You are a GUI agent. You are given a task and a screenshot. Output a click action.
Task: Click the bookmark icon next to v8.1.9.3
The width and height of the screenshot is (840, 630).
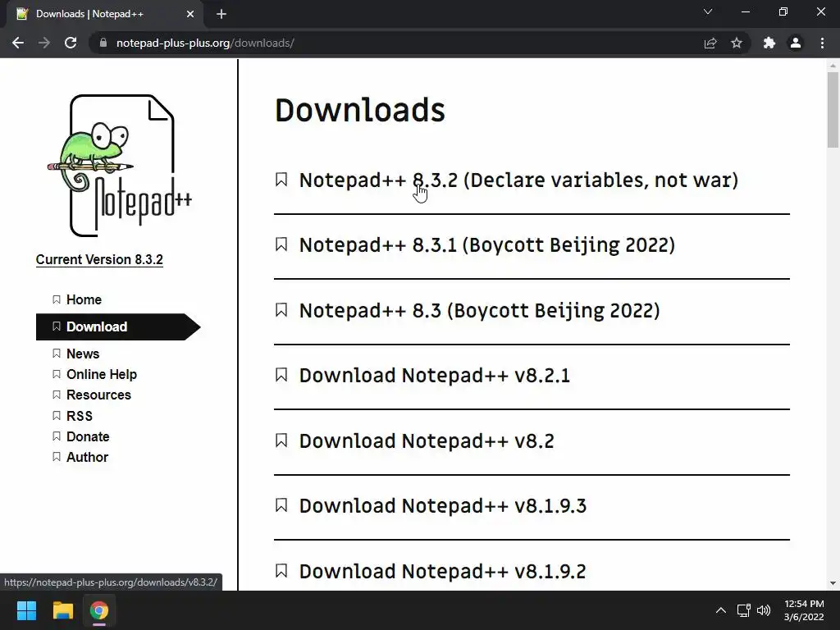[281, 505]
